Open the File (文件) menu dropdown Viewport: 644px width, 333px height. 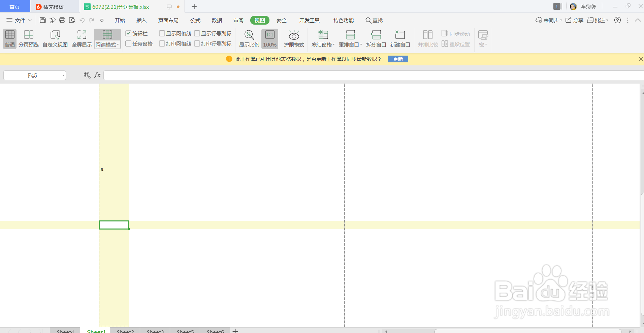tap(19, 20)
